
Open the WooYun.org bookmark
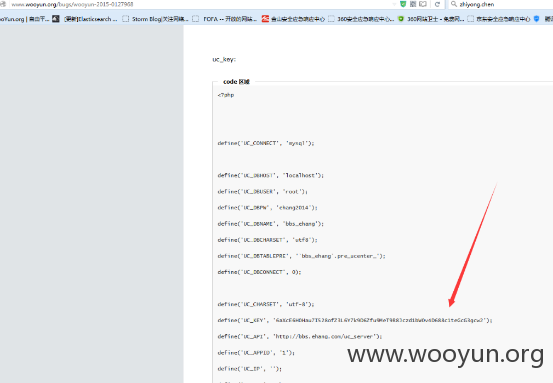(25, 19)
